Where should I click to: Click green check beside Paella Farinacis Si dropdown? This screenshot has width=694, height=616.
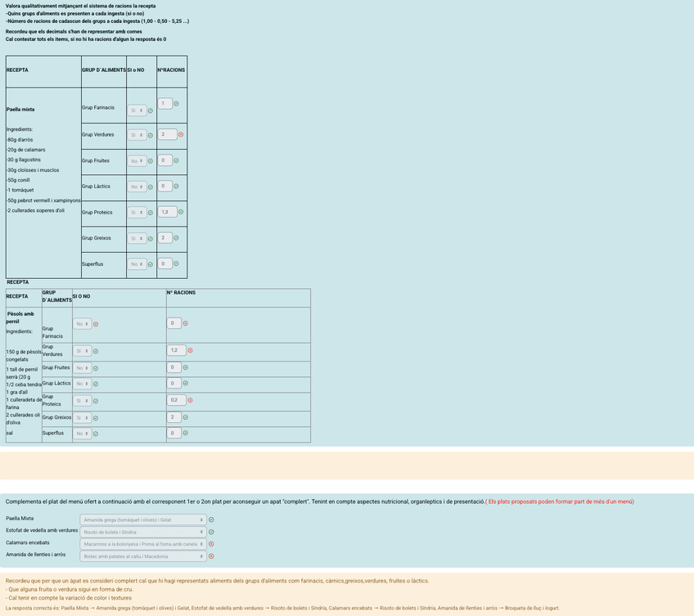pos(151,110)
